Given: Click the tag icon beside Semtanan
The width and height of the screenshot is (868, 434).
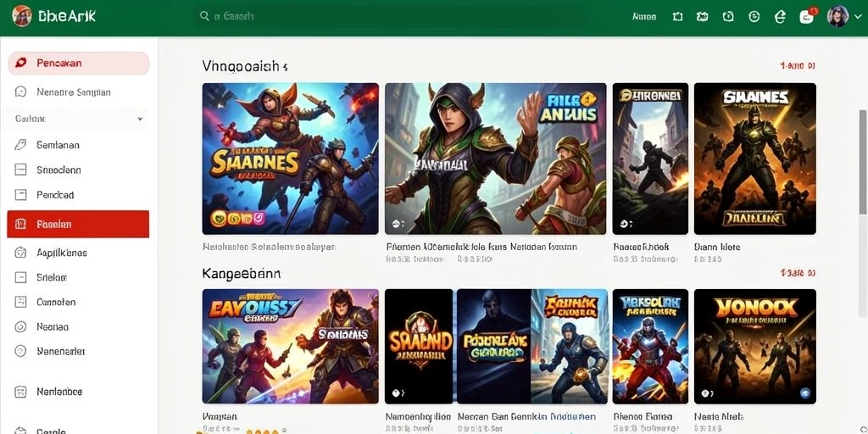Looking at the screenshot, I should tap(20, 145).
